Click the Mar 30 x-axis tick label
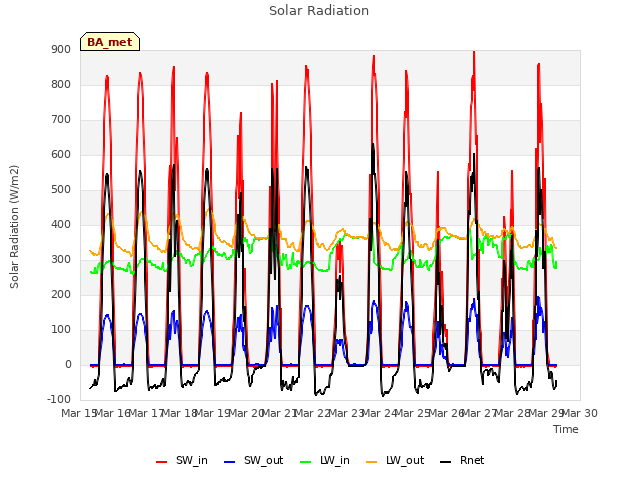The image size is (640, 480). pyautogui.click(x=580, y=413)
